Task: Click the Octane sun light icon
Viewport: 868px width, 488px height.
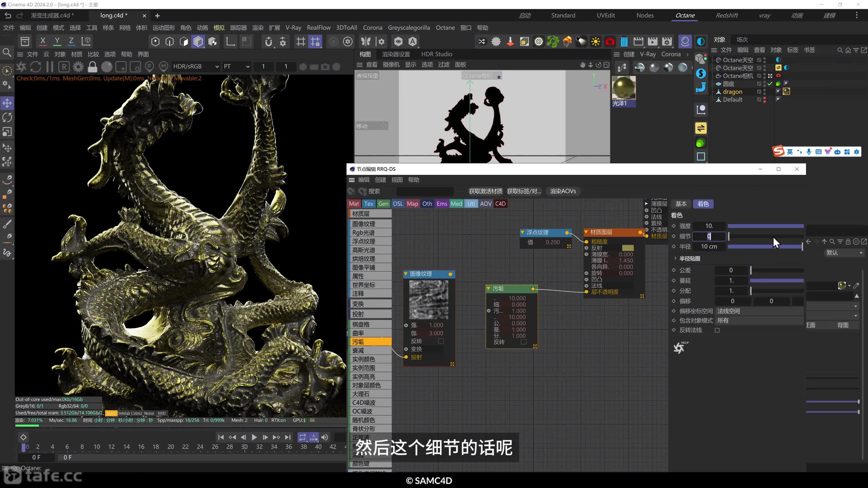Action: coord(595,42)
